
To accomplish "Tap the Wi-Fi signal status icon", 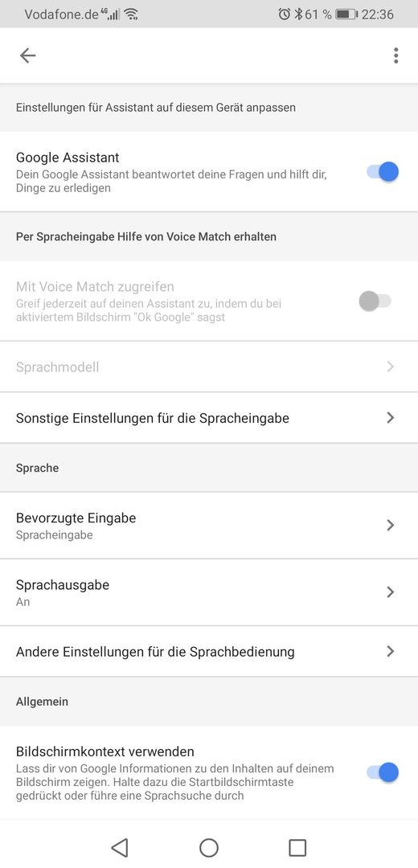I will pyautogui.click(x=131, y=14).
